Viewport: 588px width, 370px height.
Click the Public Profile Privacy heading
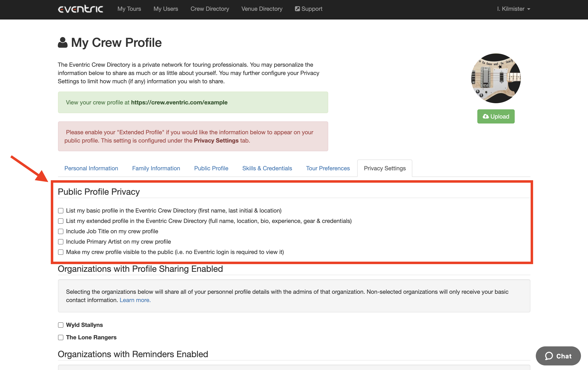(99, 192)
